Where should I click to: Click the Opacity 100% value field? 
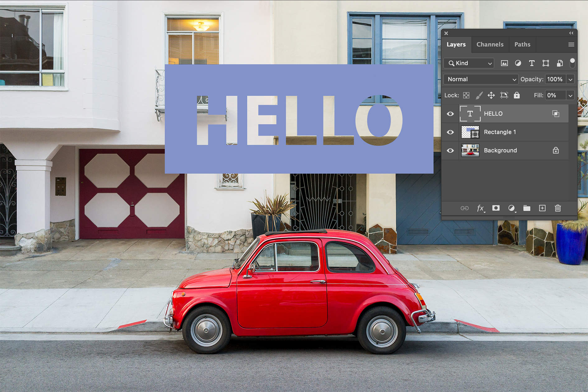pyautogui.click(x=556, y=79)
